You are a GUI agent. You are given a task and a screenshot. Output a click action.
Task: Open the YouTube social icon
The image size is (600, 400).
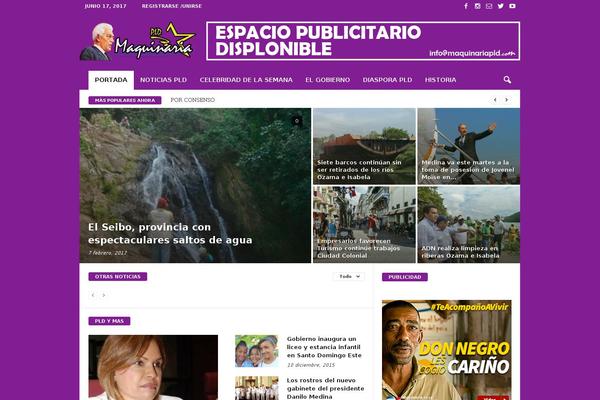[x=512, y=6]
